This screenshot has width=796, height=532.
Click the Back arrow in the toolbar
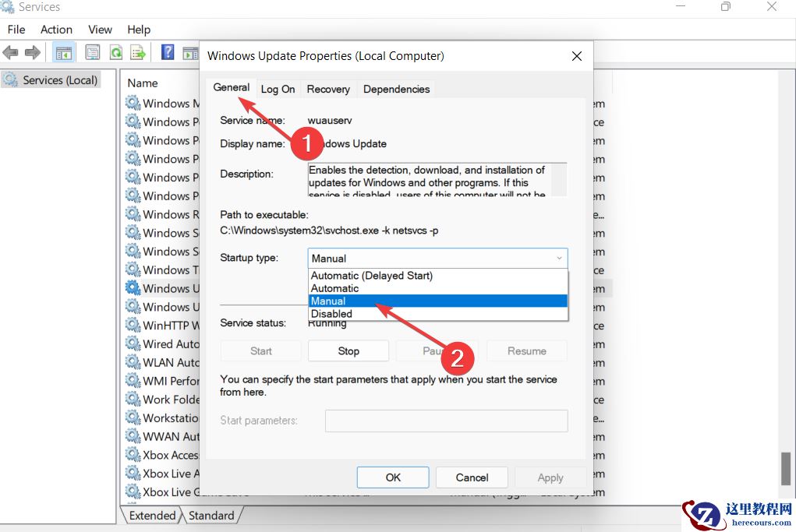10,51
